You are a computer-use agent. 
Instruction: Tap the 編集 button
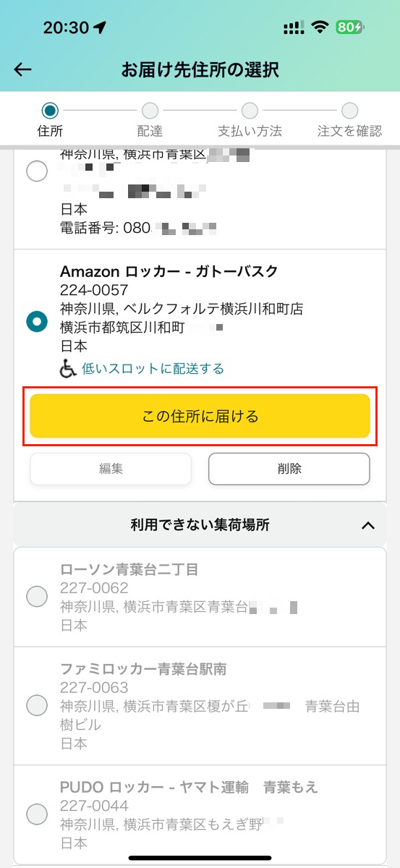tap(111, 469)
